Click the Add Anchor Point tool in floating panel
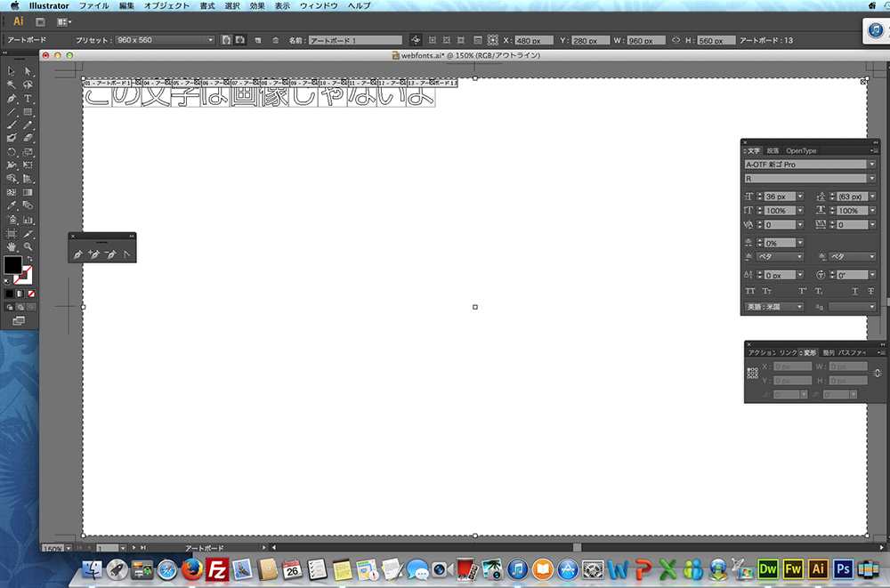Viewport: 890px width, 588px height. (93, 254)
